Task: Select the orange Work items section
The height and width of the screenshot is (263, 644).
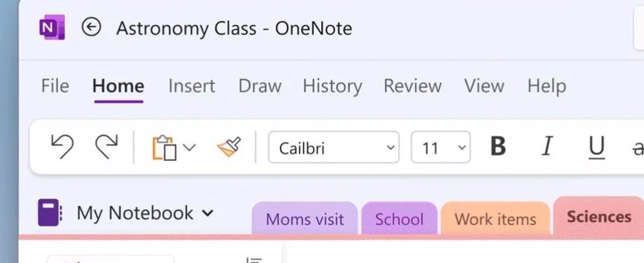Action: click(495, 218)
